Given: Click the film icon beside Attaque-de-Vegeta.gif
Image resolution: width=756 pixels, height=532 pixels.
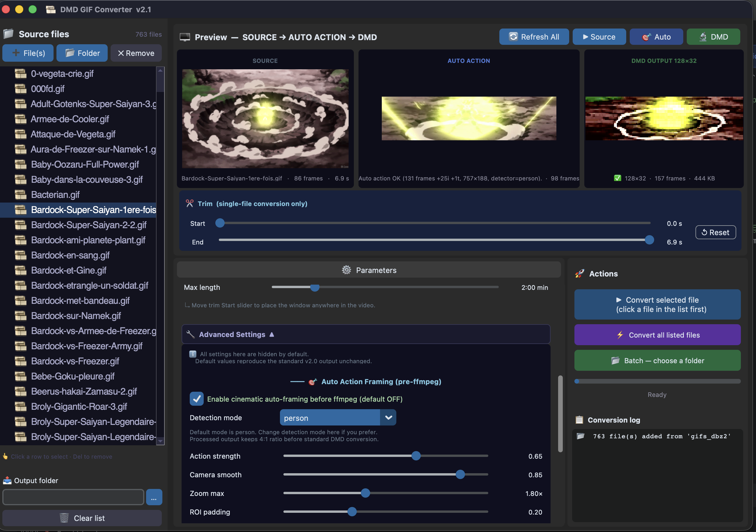Looking at the screenshot, I should point(20,134).
